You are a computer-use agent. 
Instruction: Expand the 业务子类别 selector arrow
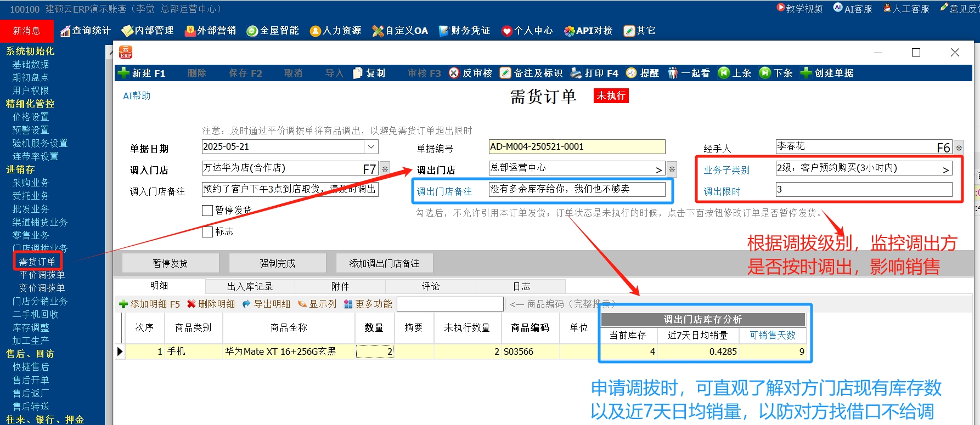tap(945, 169)
